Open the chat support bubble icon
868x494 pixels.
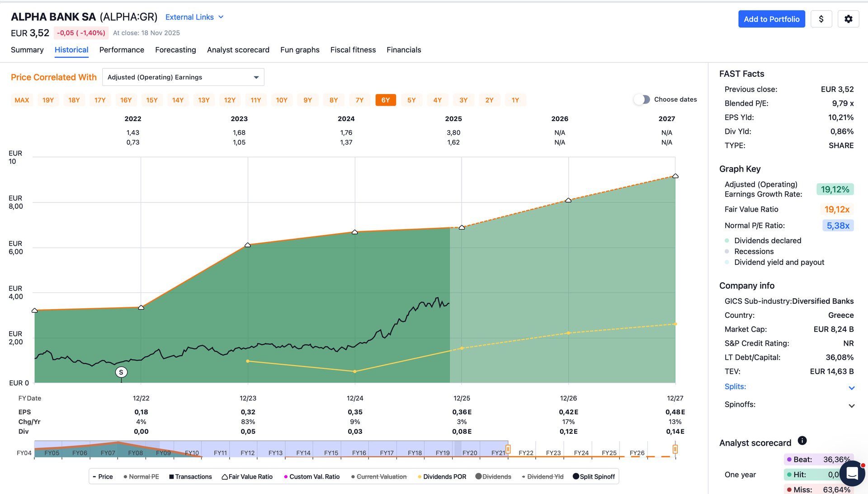click(x=852, y=473)
